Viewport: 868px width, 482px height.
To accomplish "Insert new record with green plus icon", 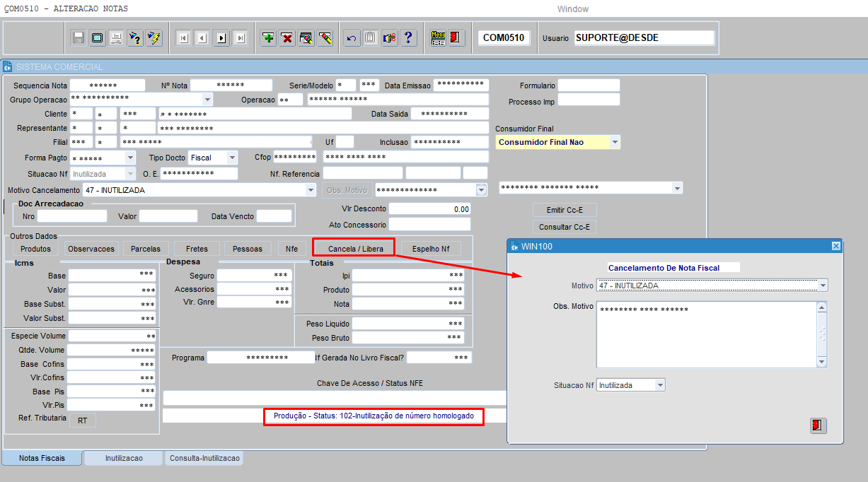I will point(268,38).
